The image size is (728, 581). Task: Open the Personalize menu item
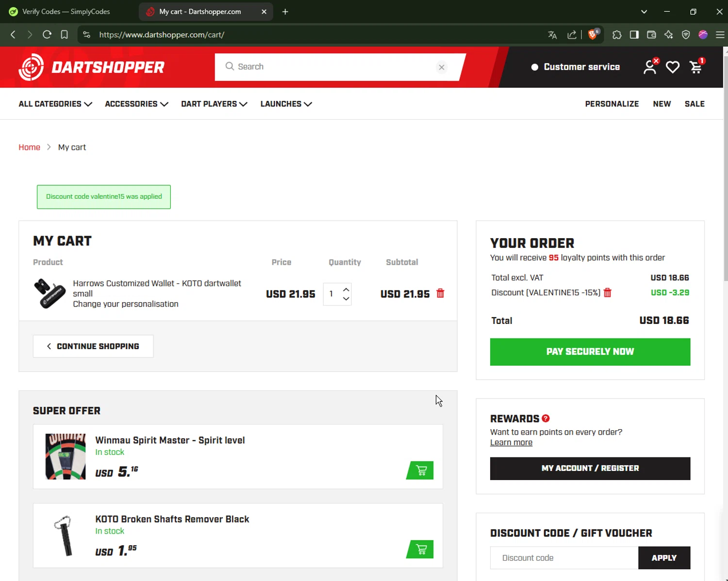612,104
